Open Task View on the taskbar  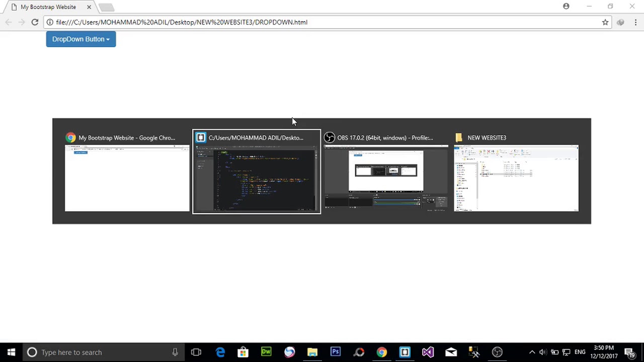(x=196, y=352)
